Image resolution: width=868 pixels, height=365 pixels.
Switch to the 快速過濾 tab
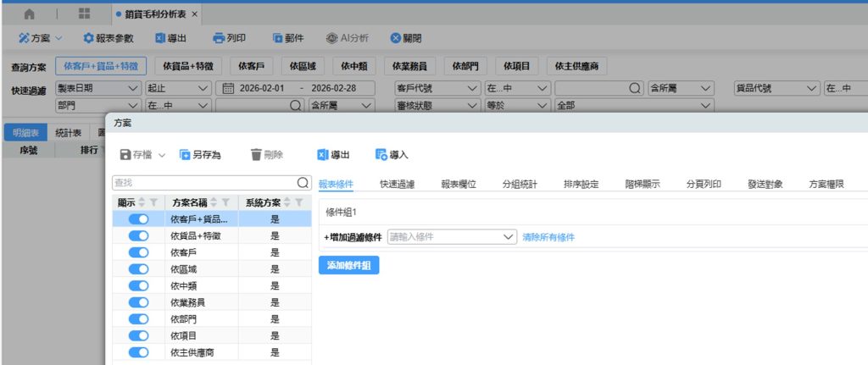point(398,184)
